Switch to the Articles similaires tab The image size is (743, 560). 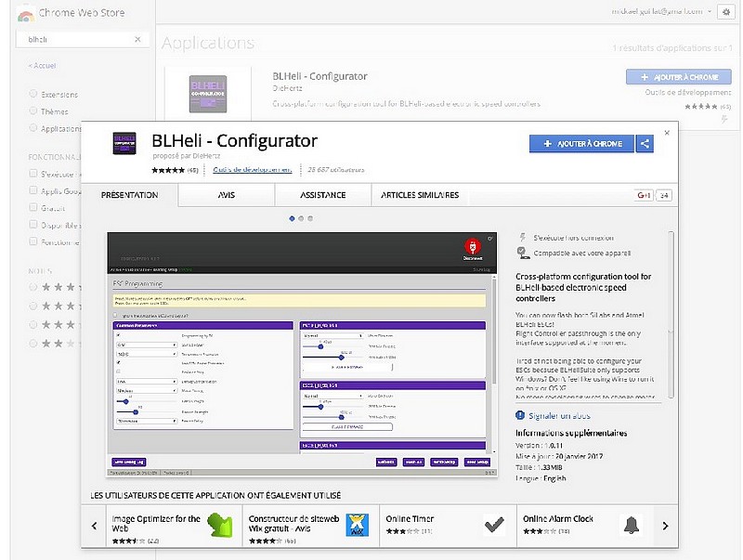pos(420,195)
